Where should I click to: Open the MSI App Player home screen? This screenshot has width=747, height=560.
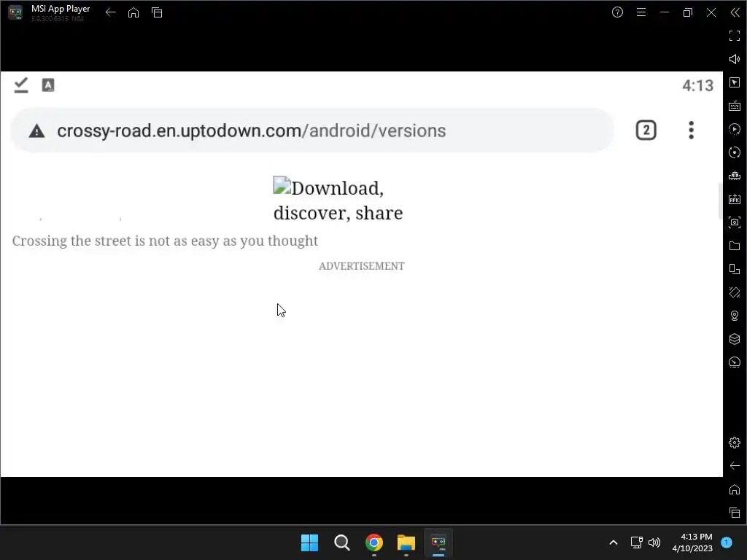(x=133, y=12)
